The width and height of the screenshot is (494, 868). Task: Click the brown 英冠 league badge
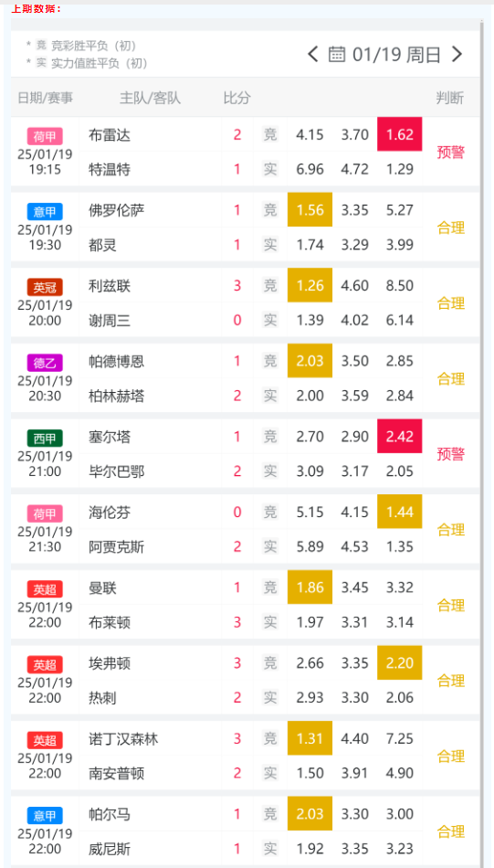pyautogui.click(x=45, y=287)
